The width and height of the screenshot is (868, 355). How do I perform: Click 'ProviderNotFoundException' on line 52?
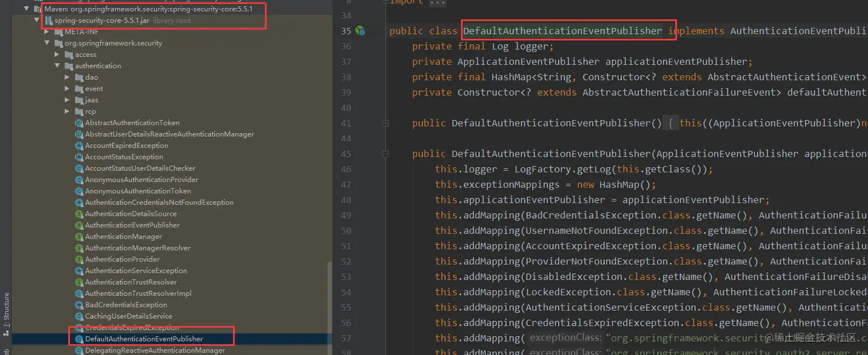[x=596, y=261]
